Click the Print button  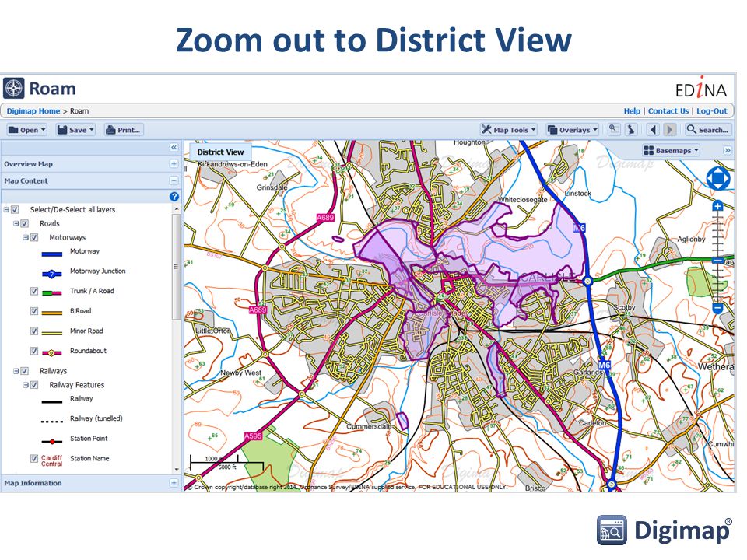coord(124,130)
